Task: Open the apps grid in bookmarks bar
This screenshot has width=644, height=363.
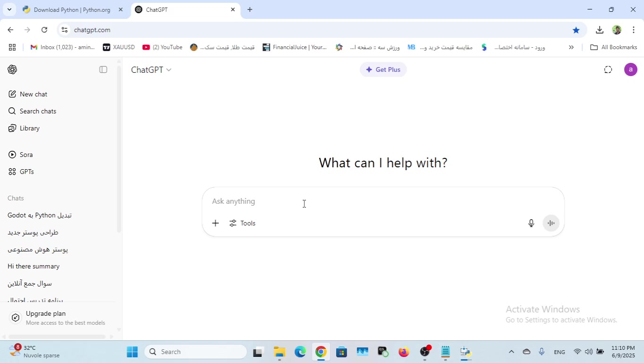Action: (12, 47)
